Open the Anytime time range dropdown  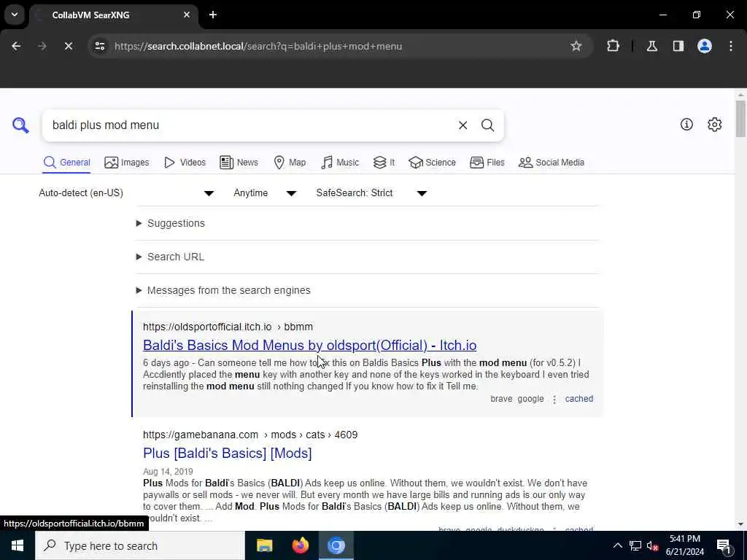pyautogui.click(x=265, y=192)
